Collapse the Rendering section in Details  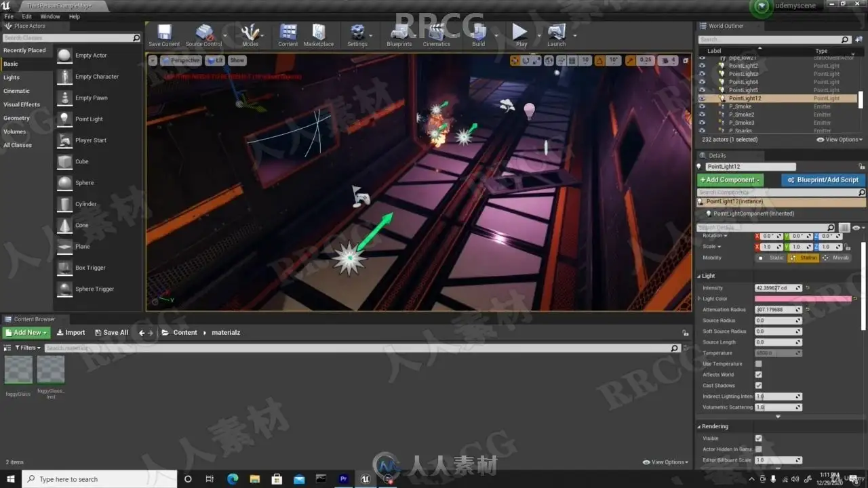click(x=699, y=426)
